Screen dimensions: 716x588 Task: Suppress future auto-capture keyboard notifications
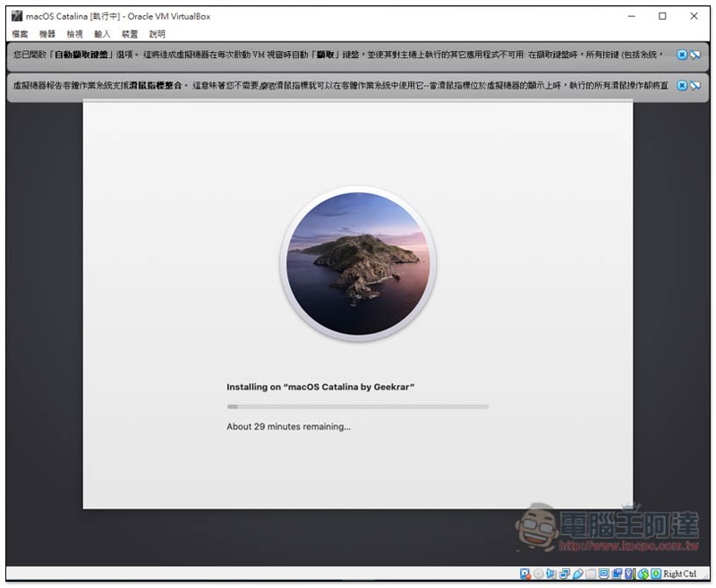pyautogui.click(x=695, y=55)
